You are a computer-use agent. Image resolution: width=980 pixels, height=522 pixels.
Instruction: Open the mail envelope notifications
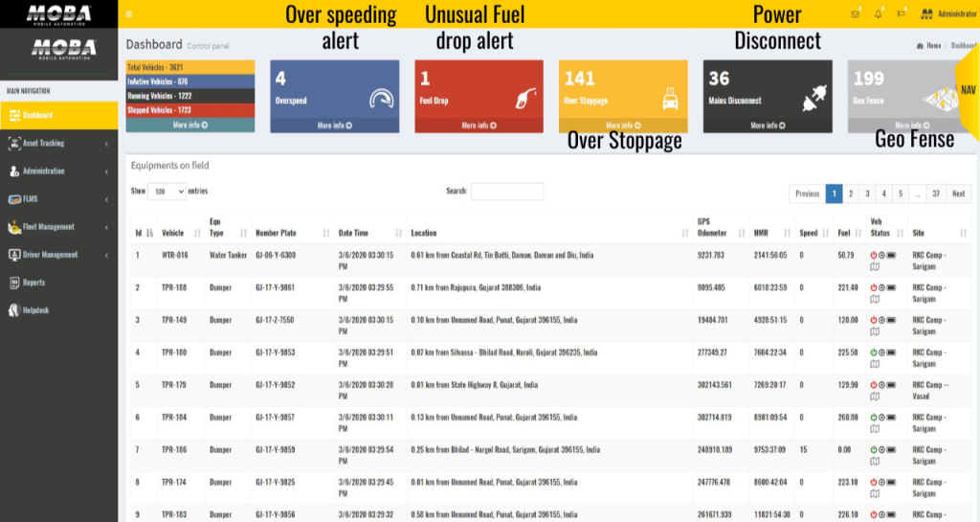coord(855,14)
